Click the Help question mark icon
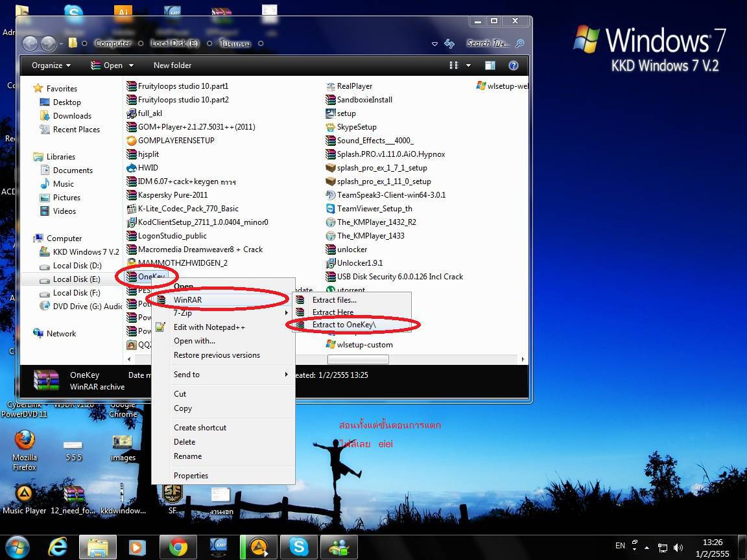The width and height of the screenshot is (747, 560). tap(513, 65)
